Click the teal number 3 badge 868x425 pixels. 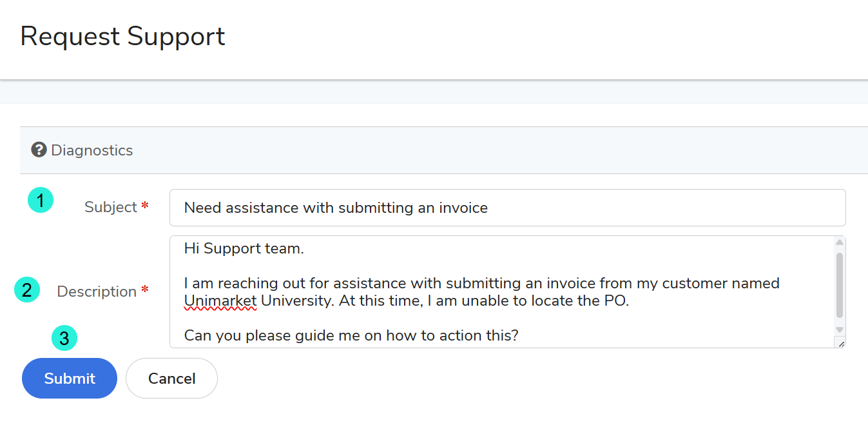coord(64,338)
